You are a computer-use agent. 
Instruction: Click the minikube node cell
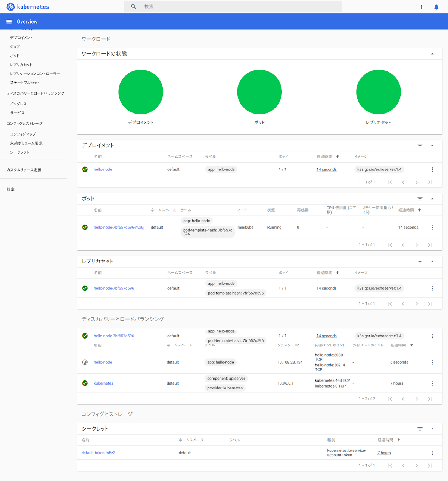tap(245, 227)
